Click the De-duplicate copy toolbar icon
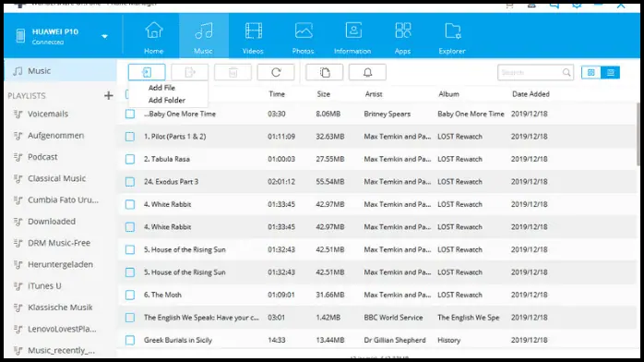Screen dimensions: 644x362 [325, 72]
